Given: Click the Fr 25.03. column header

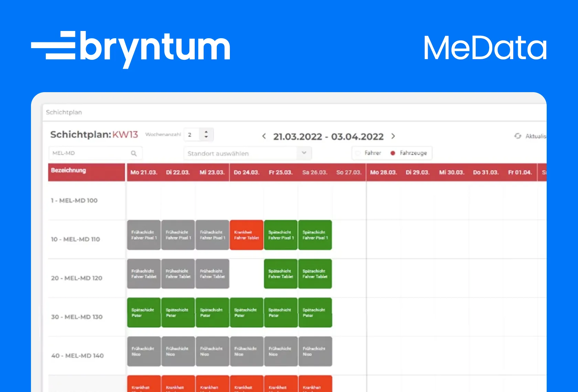Looking at the screenshot, I should pyautogui.click(x=280, y=172).
